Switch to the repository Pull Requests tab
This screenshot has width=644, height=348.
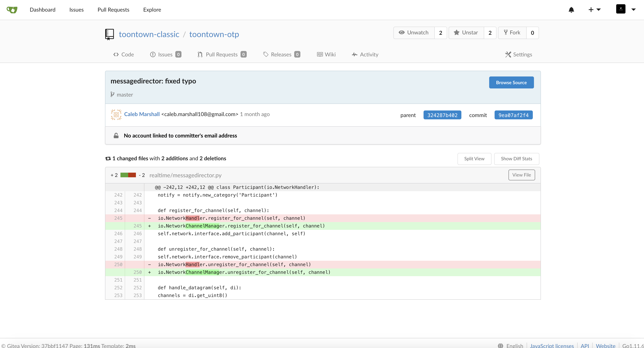(x=222, y=54)
